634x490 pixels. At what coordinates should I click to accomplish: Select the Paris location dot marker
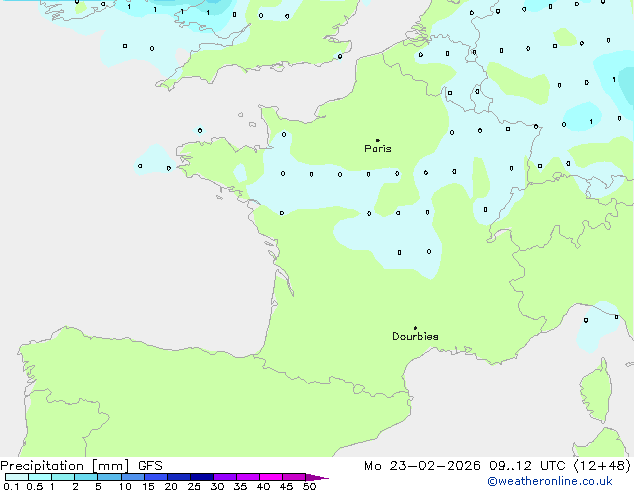pos(378,140)
